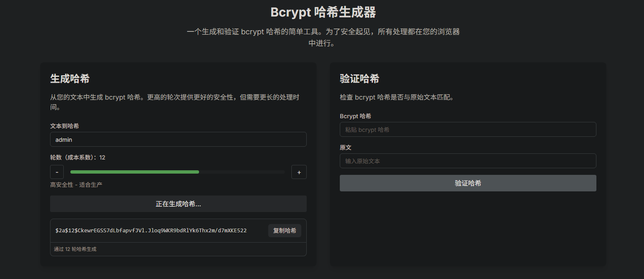Click the generated $2a$12$ hash string
The width and height of the screenshot is (644, 279).
(151, 231)
